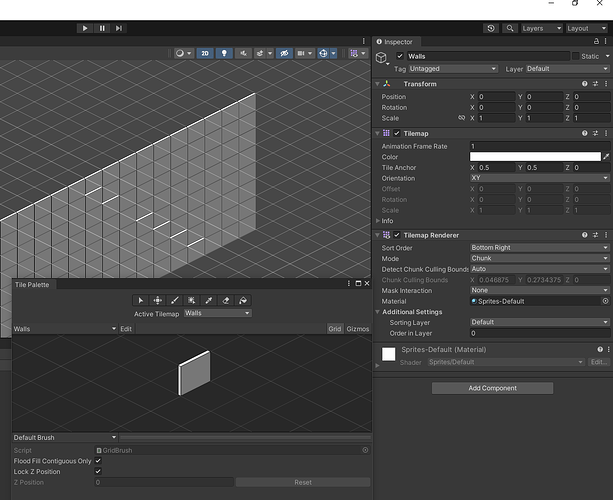Collapse Additional Settings section
613x500 pixels.
pyautogui.click(x=377, y=312)
